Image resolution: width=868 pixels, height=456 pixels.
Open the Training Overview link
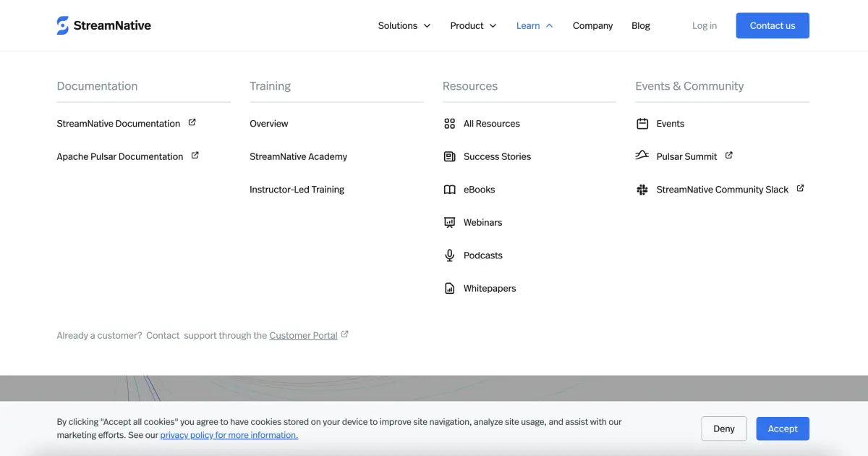(269, 124)
